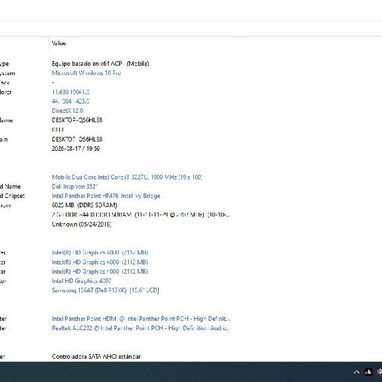Open the Dell Inspiron 3521 motherboard link
The width and height of the screenshot is (382, 382).
75,187
